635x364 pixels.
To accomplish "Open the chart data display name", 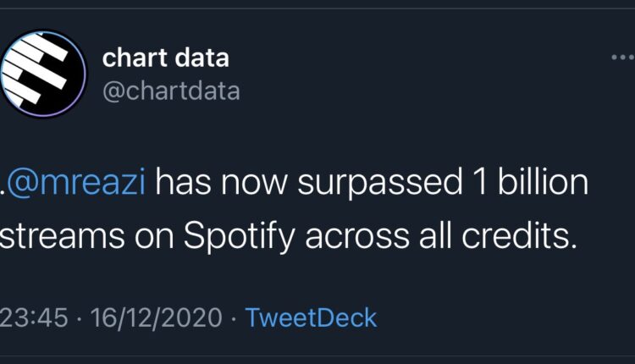I will point(165,58).
